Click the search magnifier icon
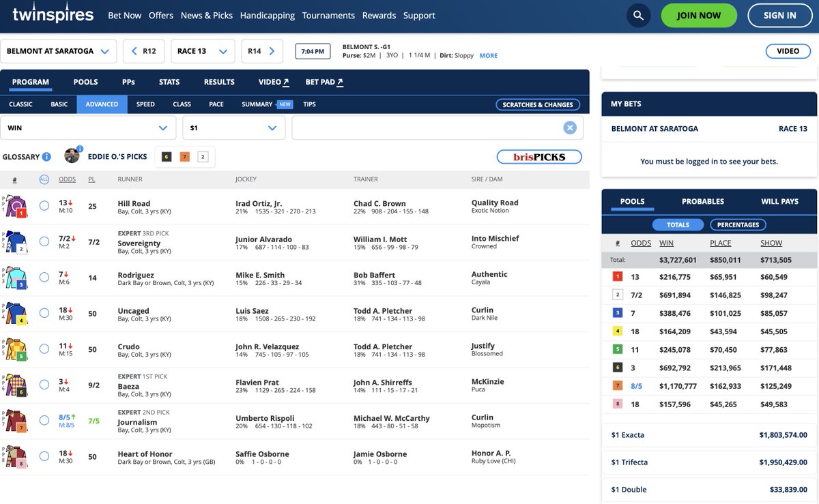The width and height of the screenshot is (819, 504). (x=638, y=15)
